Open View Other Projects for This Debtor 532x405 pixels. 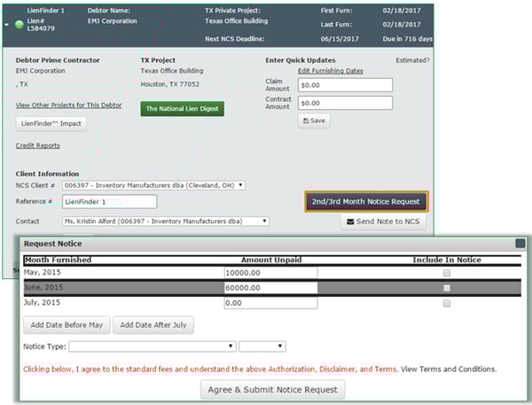[67, 105]
